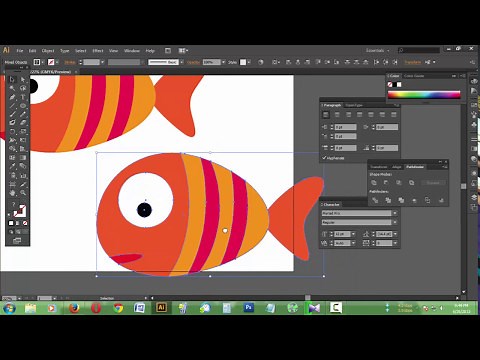Set paragraph to align right
This screenshot has width=480, height=360.
tap(348, 115)
